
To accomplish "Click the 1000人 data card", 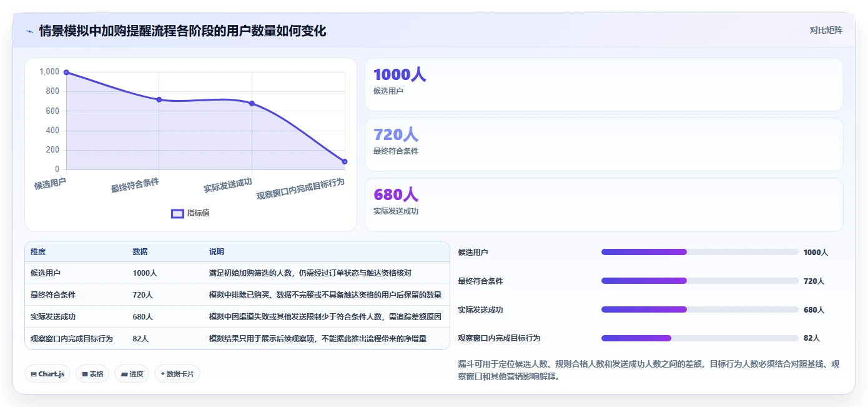I will pyautogui.click(x=604, y=84).
